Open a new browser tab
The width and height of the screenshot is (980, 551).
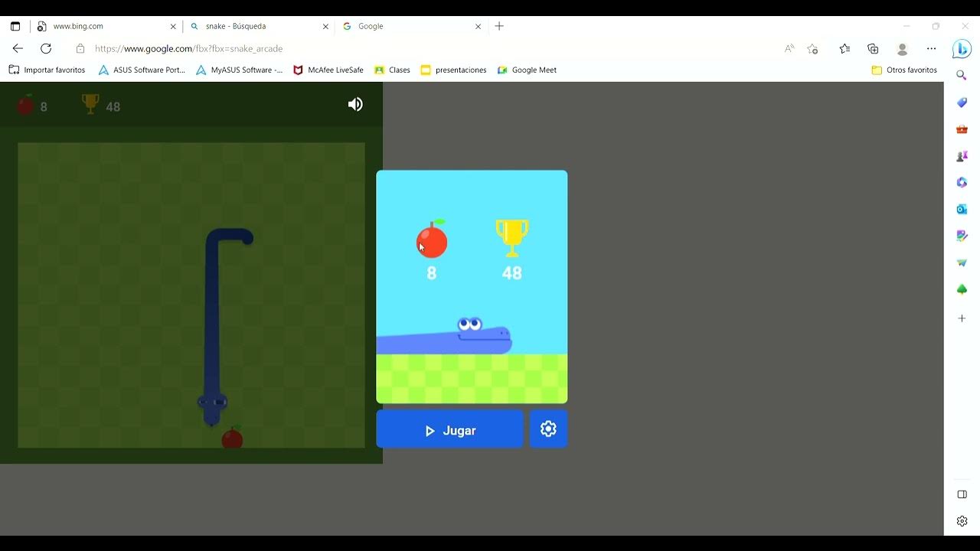point(499,26)
